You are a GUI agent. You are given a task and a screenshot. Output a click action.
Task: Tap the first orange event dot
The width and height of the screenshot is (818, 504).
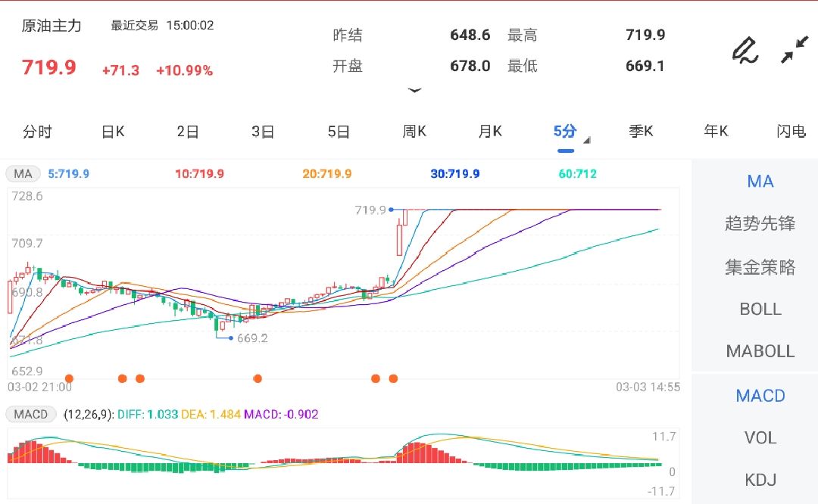pos(69,378)
